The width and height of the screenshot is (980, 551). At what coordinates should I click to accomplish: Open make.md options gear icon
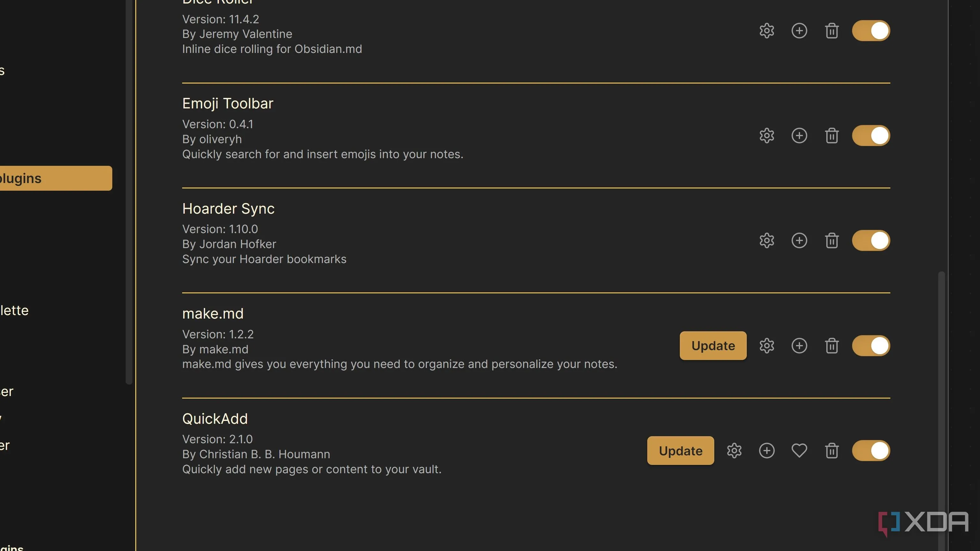tap(767, 346)
